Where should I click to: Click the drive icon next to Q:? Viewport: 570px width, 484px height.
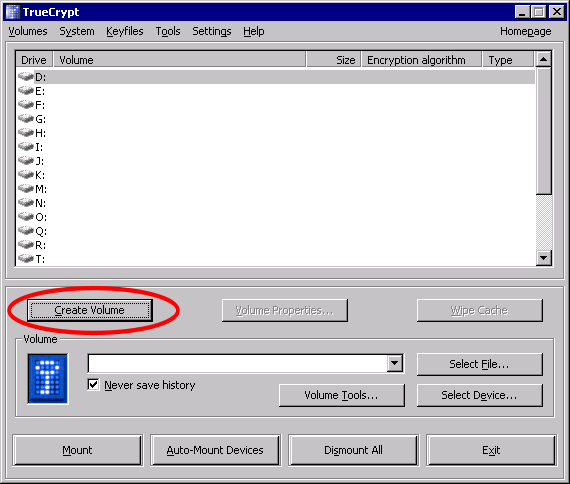(26, 231)
